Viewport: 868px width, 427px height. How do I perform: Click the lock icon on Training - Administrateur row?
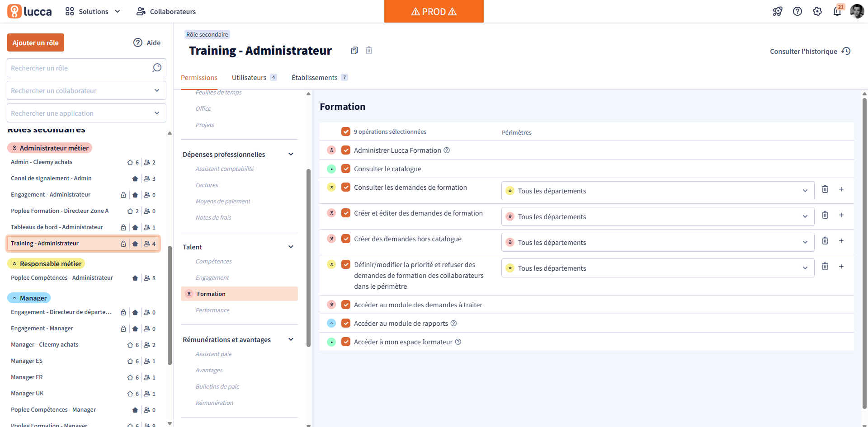123,244
